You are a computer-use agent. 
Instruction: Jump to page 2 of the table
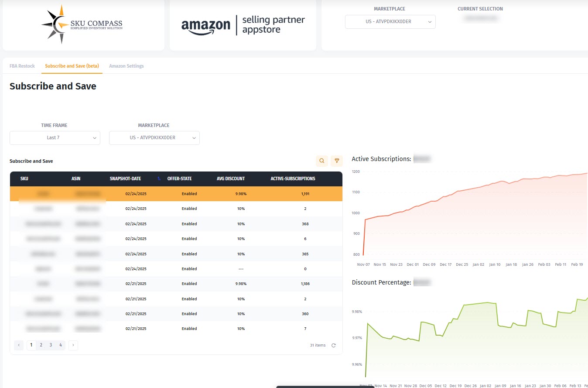41,345
